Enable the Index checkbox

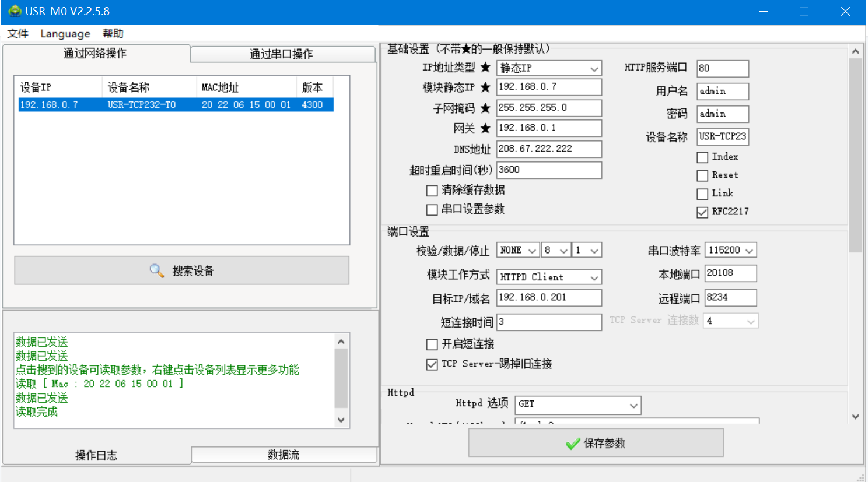click(x=702, y=157)
